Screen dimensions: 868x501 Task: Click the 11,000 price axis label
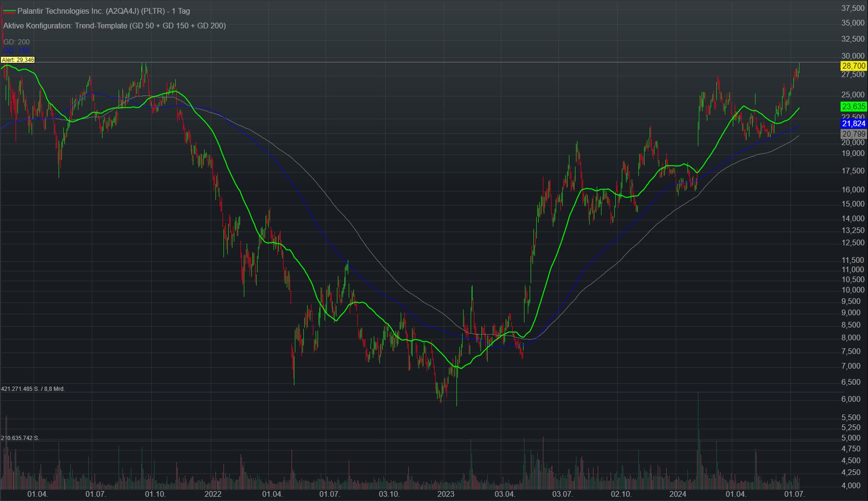pos(853,269)
